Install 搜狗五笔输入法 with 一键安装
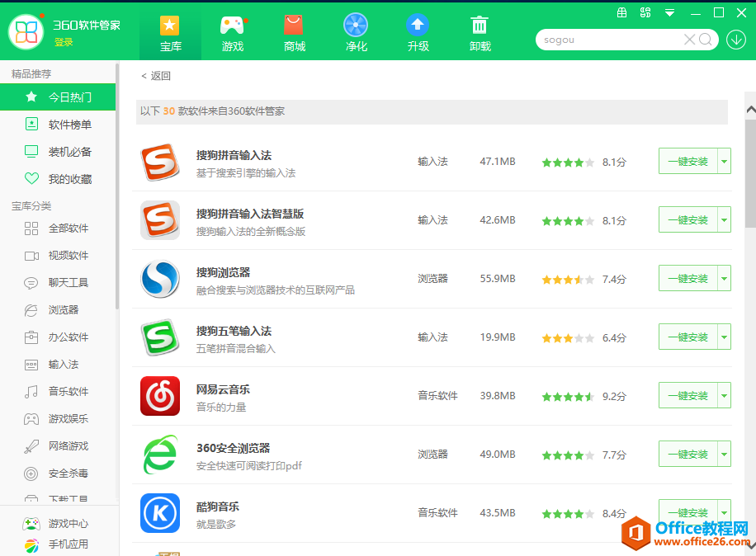756x556 pixels. [688, 337]
